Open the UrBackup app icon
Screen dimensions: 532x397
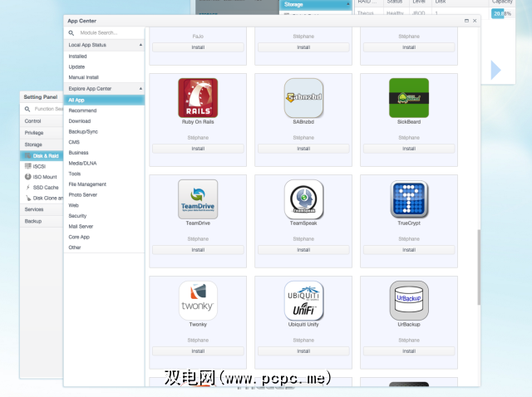coord(409,301)
